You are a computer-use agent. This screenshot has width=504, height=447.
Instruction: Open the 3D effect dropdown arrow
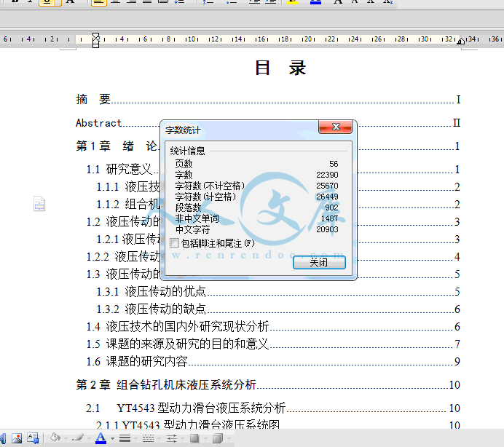pyautogui.click(x=229, y=438)
